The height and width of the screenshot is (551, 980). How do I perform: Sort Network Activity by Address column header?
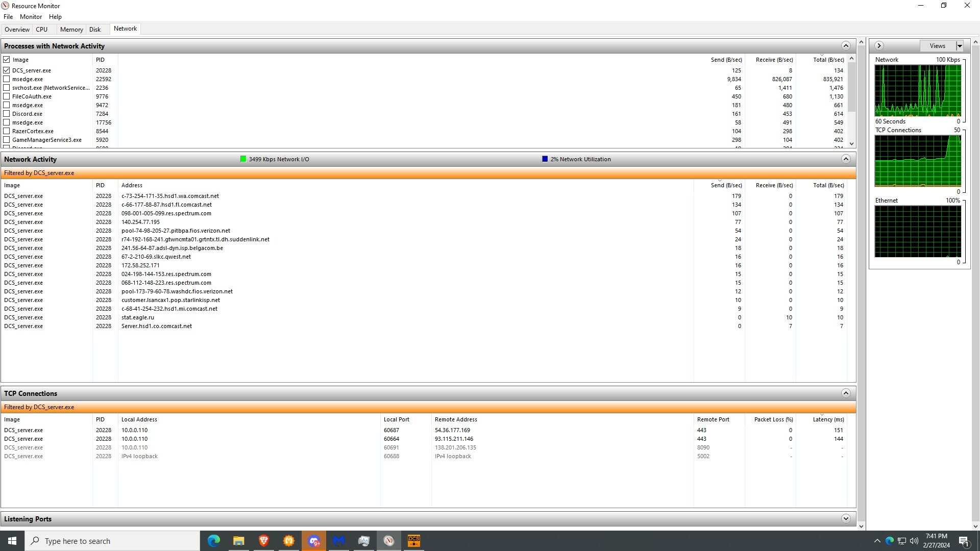tap(406, 185)
